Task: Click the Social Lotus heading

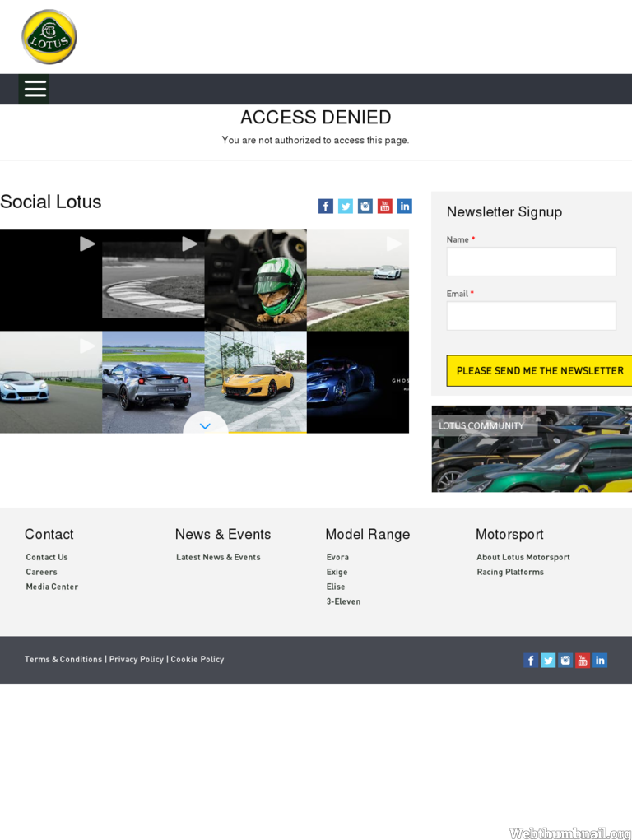Action: 51,202
